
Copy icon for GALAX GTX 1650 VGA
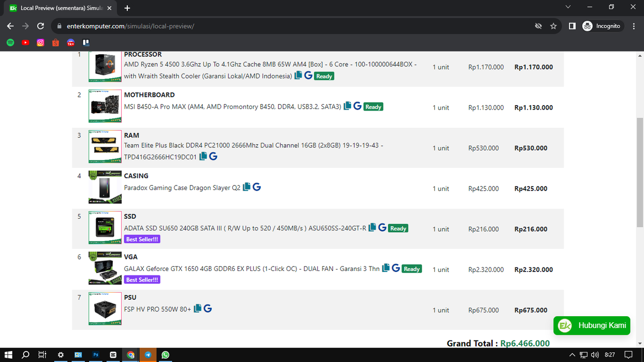pos(386,268)
